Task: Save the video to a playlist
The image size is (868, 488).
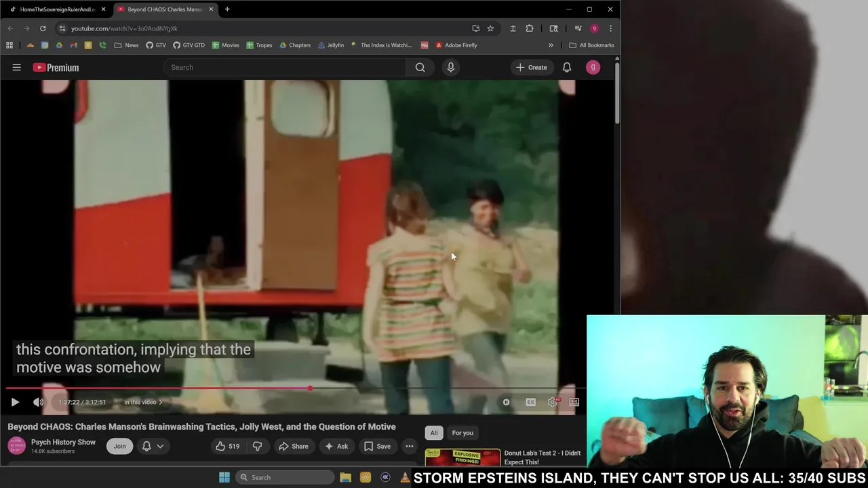Action: tap(377, 446)
